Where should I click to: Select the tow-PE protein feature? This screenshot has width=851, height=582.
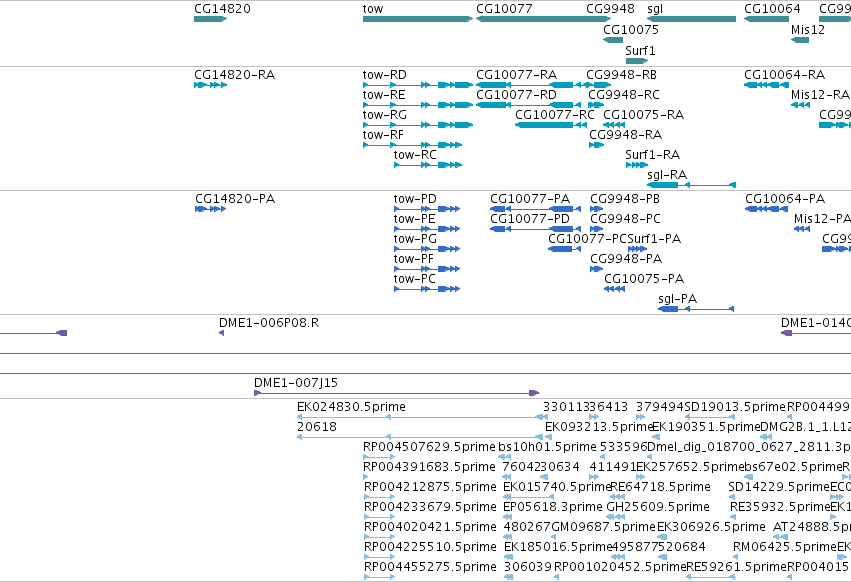pos(427,229)
